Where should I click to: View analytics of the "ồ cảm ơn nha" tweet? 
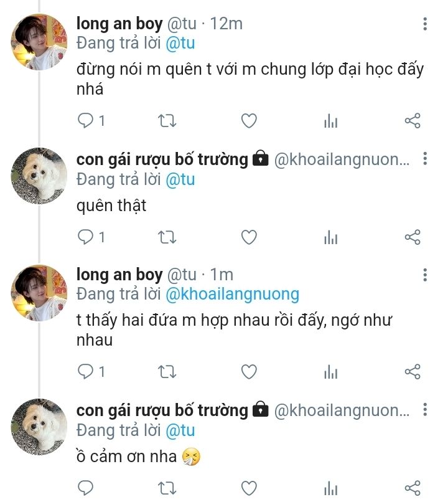coord(331,488)
